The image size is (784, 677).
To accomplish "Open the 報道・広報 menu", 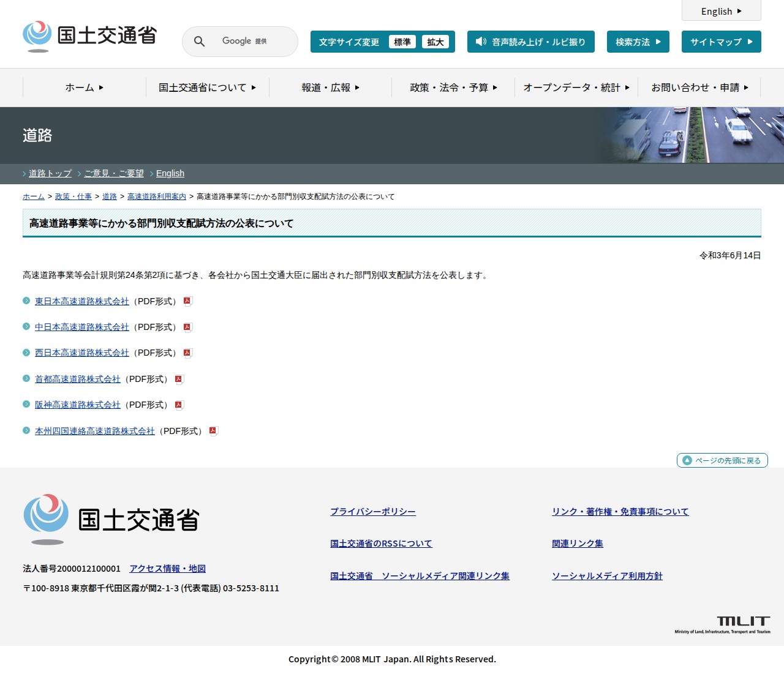I will click(329, 88).
